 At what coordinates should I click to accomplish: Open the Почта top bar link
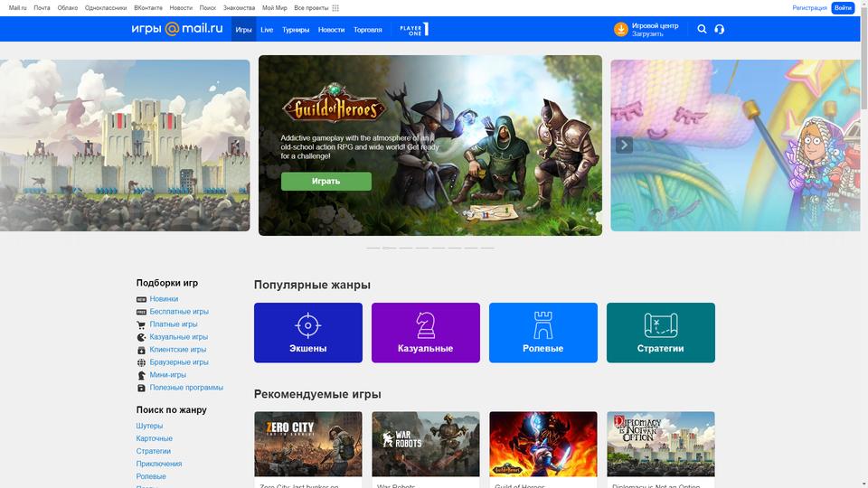tap(42, 8)
